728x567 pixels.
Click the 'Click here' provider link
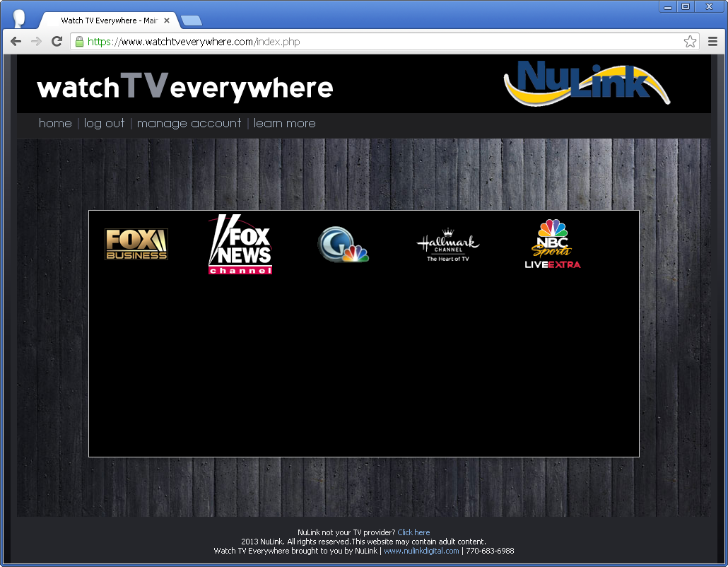click(x=413, y=532)
